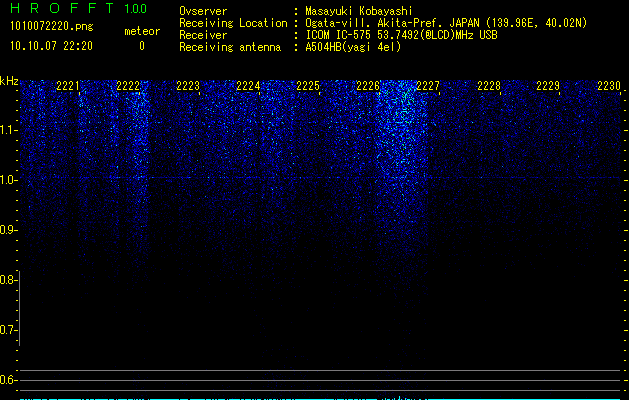Click the 0.7 frequency axis label
629x400 pixels.
click(x=8, y=330)
